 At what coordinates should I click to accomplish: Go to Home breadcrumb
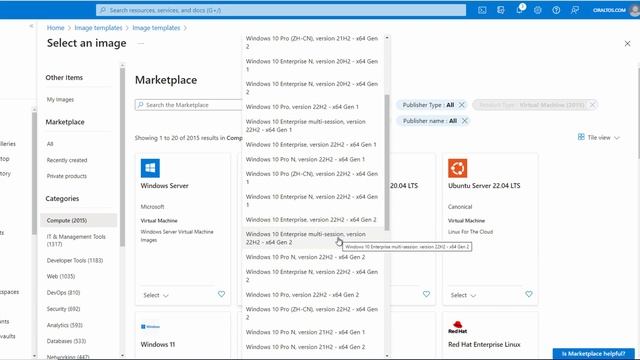[56, 28]
